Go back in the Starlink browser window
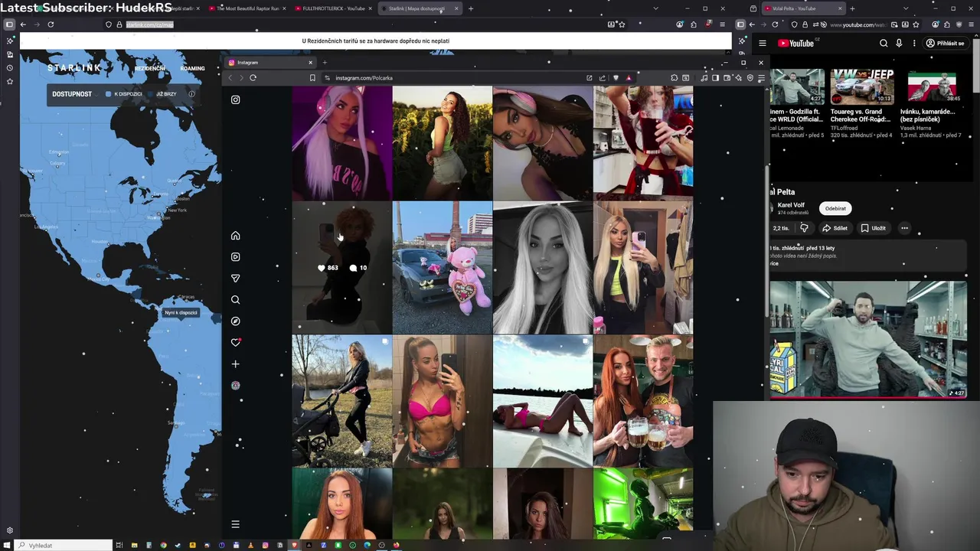The height and width of the screenshot is (551, 980). [x=23, y=24]
